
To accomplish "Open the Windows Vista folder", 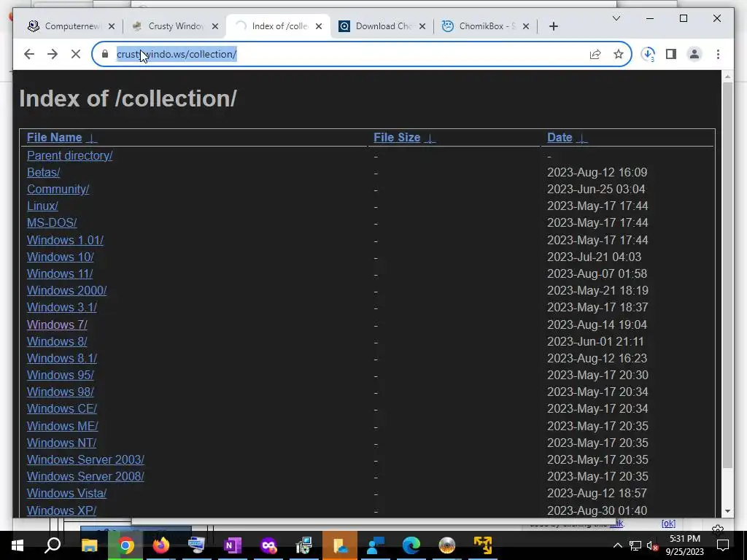I will point(66,494).
